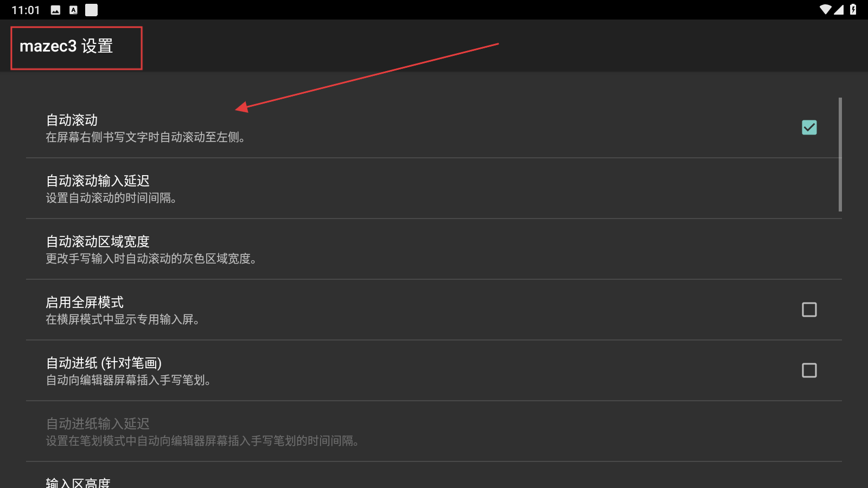Tap the greyed-out 自动进纸输入延迟 item

point(434,431)
